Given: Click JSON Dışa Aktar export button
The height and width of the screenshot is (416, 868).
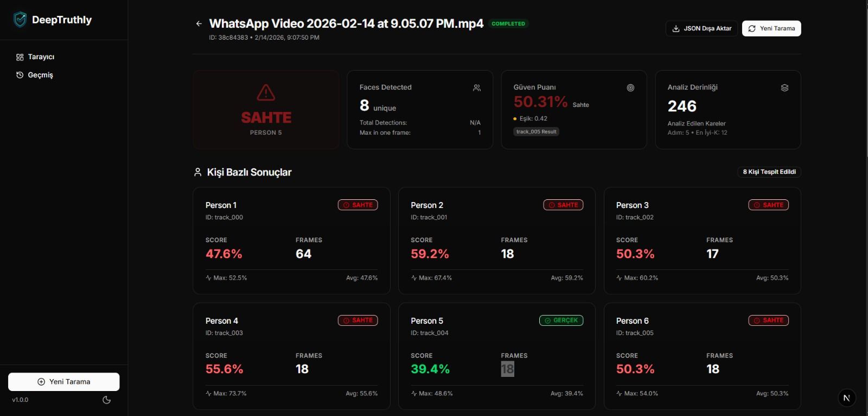Looking at the screenshot, I should (x=701, y=29).
